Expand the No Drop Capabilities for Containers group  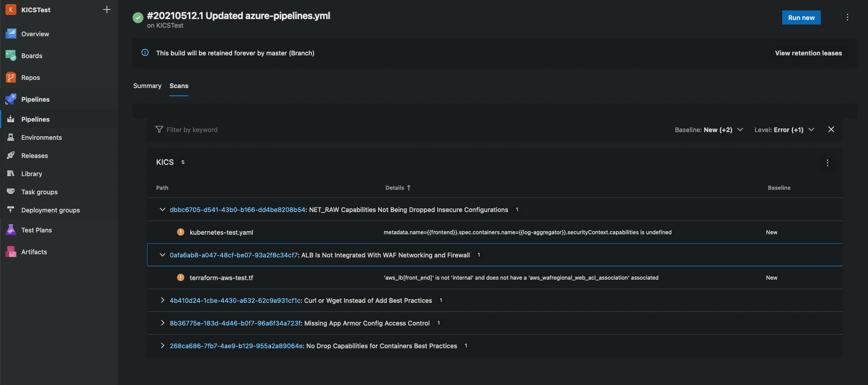pyautogui.click(x=162, y=346)
